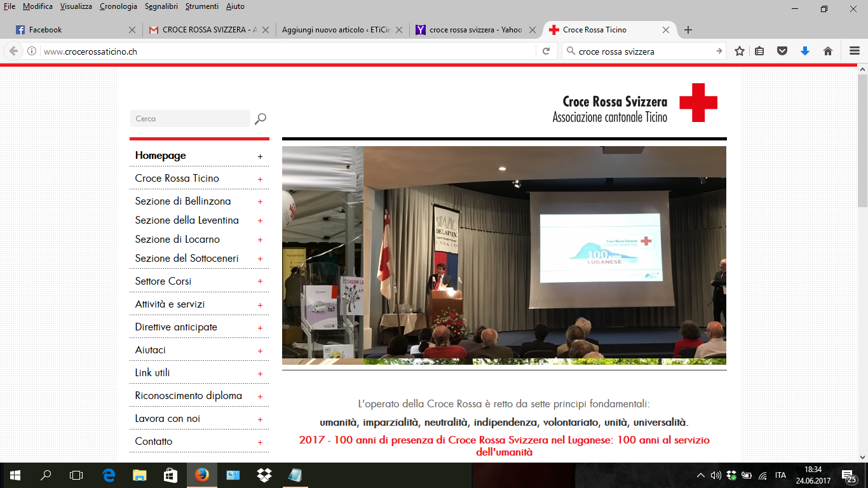Close the Croce Rossa Ticino tab
Viewport: 868px width, 488px height.
pos(666,30)
